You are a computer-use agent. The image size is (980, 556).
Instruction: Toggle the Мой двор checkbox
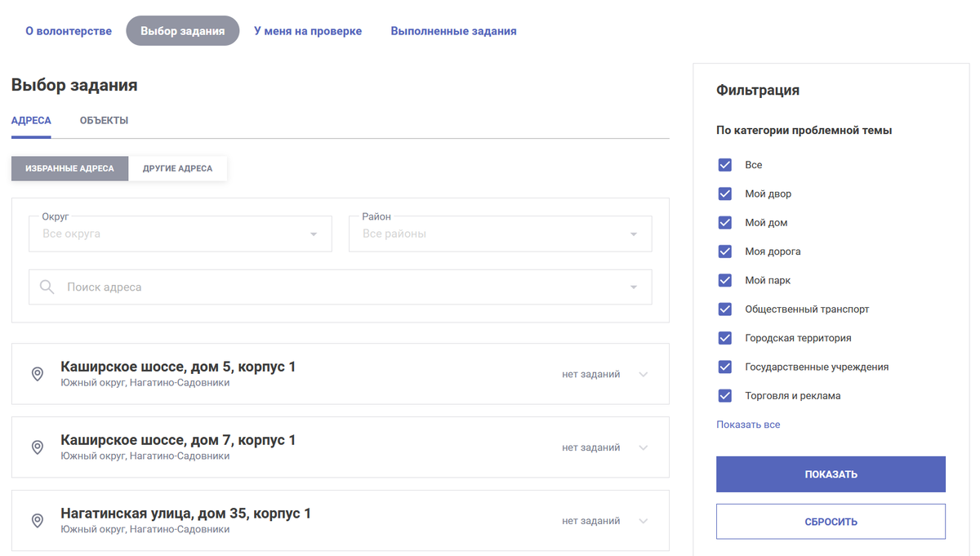point(724,193)
